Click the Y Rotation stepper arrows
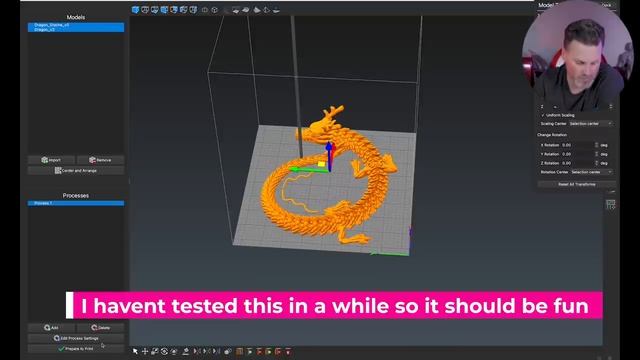The image size is (640, 360). pos(596,154)
